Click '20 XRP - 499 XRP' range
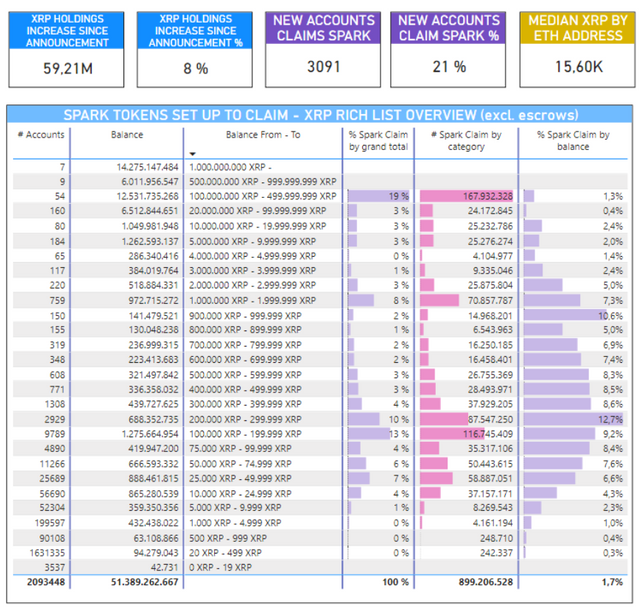The image size is (640, 609). click(225, 553)
